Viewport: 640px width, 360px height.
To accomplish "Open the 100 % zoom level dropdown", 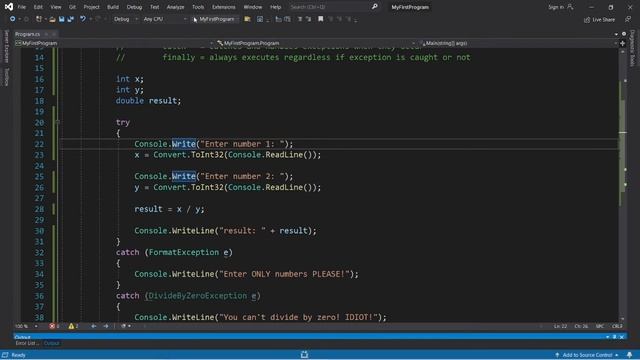I will click(26, 326).
